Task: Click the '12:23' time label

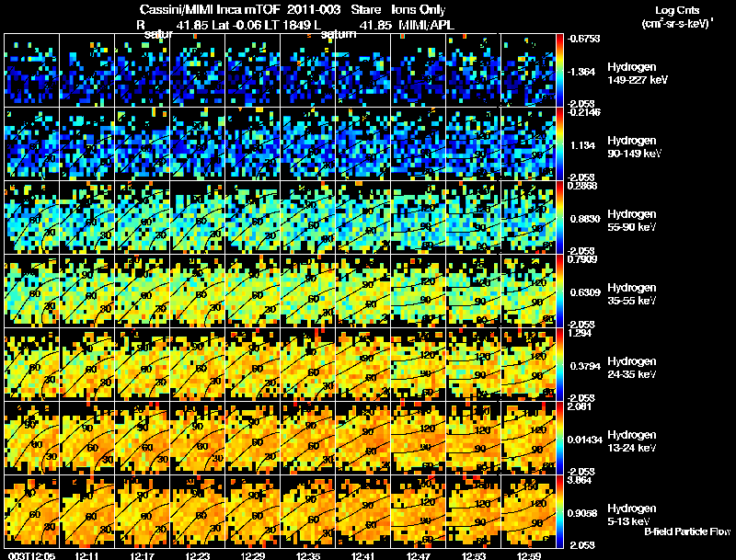Action: click(198, 555)
